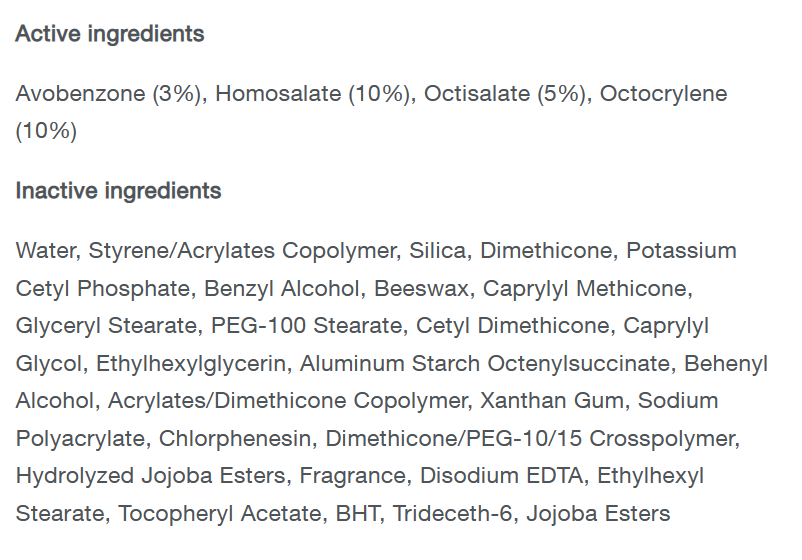The image size is (802, 560).
Task: Click Hydrolyzed Jojoba Esters
Action: (x=150, y=476)
